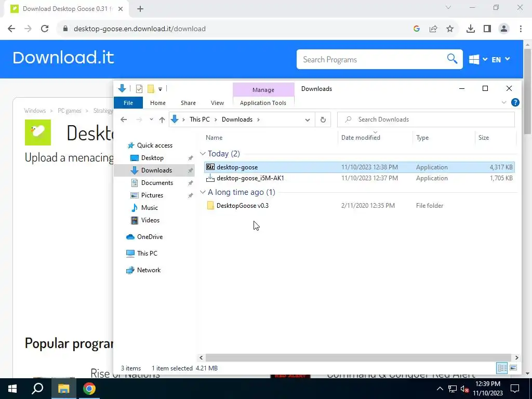The image size is (532, 399).
Task: Switch to Large icons view button
Action: (x=513, y=368)
